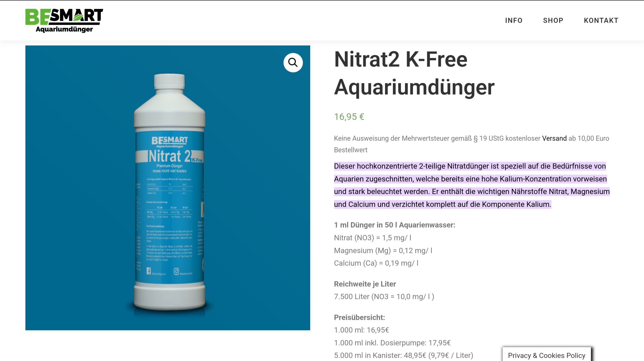Click the green 16,95 € price

349,117
